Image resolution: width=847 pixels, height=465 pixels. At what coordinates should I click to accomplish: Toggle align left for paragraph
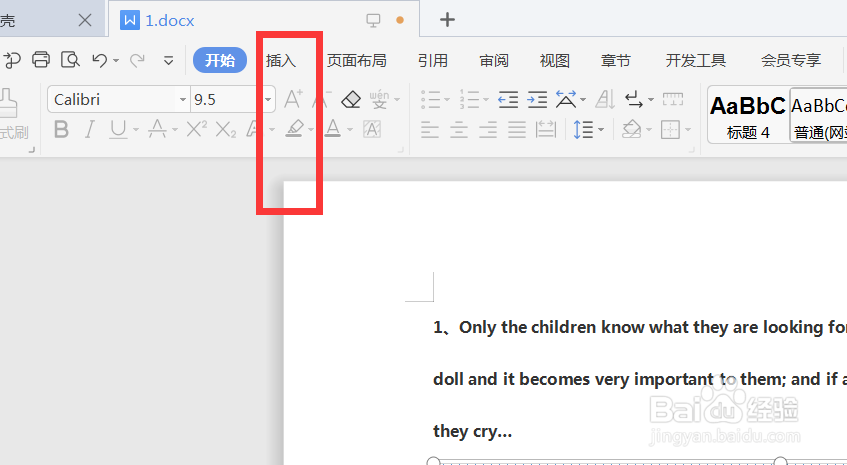[x=429, y=130]
